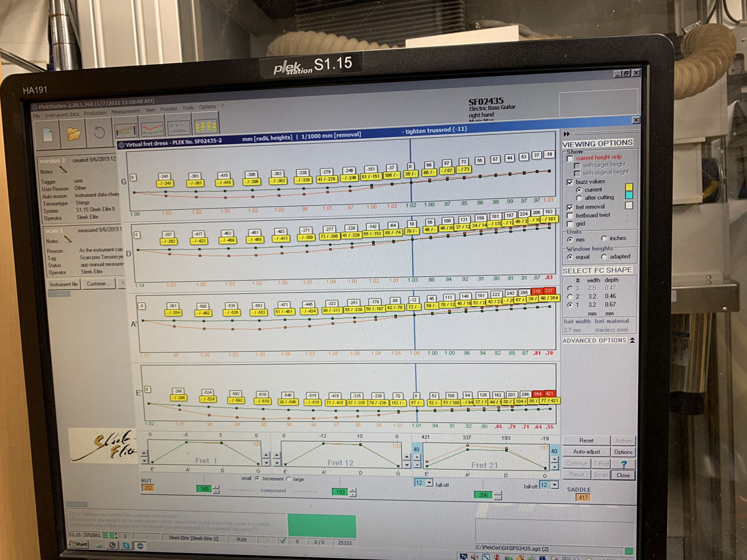Click the Instrument file button
Viewport: 747px width, 560px height.
click(64, 284)
